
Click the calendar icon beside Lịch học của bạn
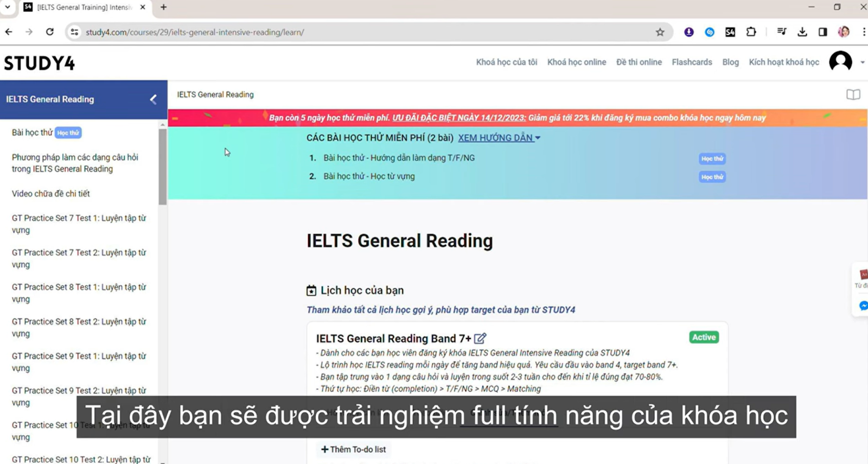coord(311,290)
